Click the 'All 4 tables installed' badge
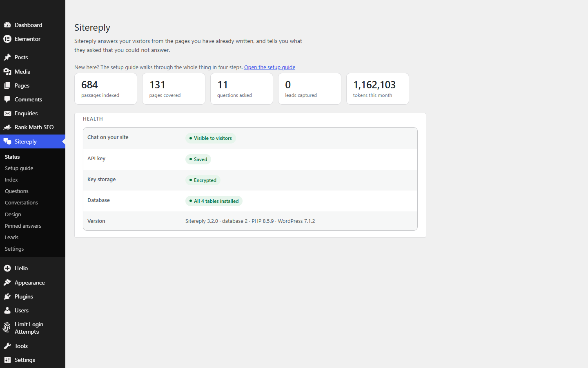Screen dimensions: 588x368 pos(214,201)
